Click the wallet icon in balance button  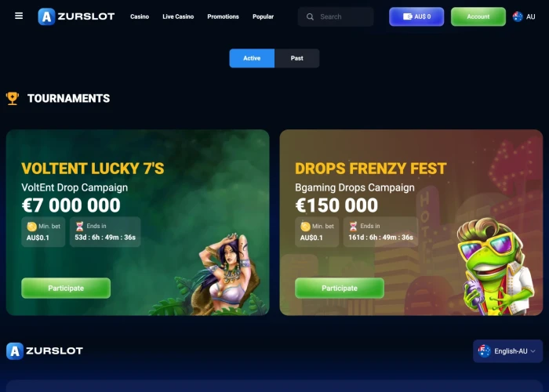407,16
